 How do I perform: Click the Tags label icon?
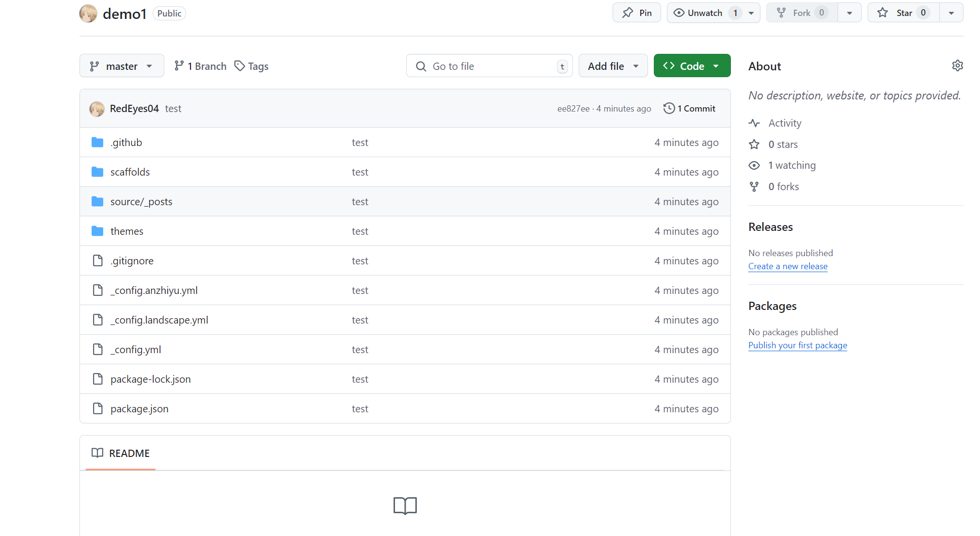point(239,65)
